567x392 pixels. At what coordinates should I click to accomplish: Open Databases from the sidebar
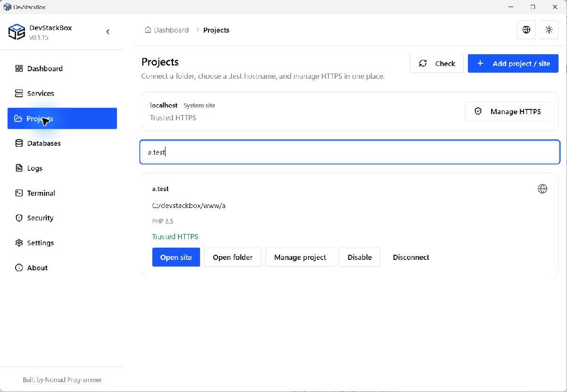tap(62, 143)
